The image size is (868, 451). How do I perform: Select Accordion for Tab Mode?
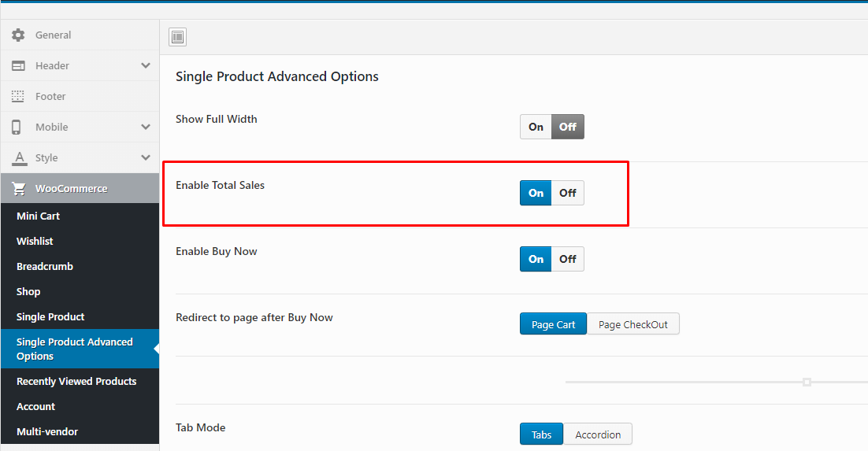[598, 434]
